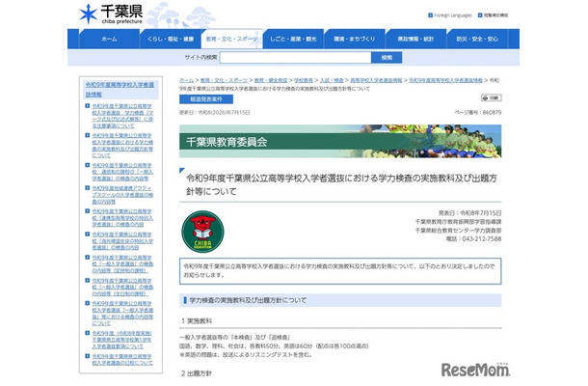The height and width of the screenshot is (386, 588).
Task: Open sidebar link on 第1学年入学者選抜要項
Action: coord(122,340)
